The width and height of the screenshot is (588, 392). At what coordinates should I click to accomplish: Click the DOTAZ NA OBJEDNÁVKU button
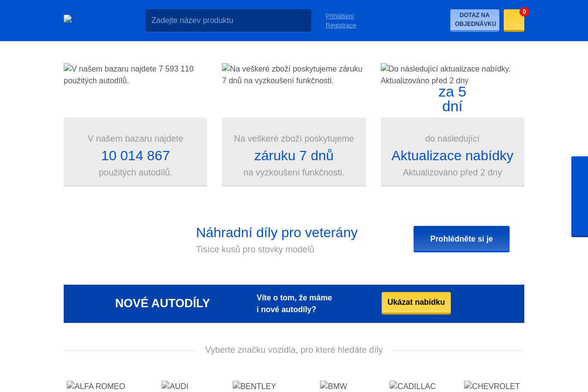tap(474, 20)
